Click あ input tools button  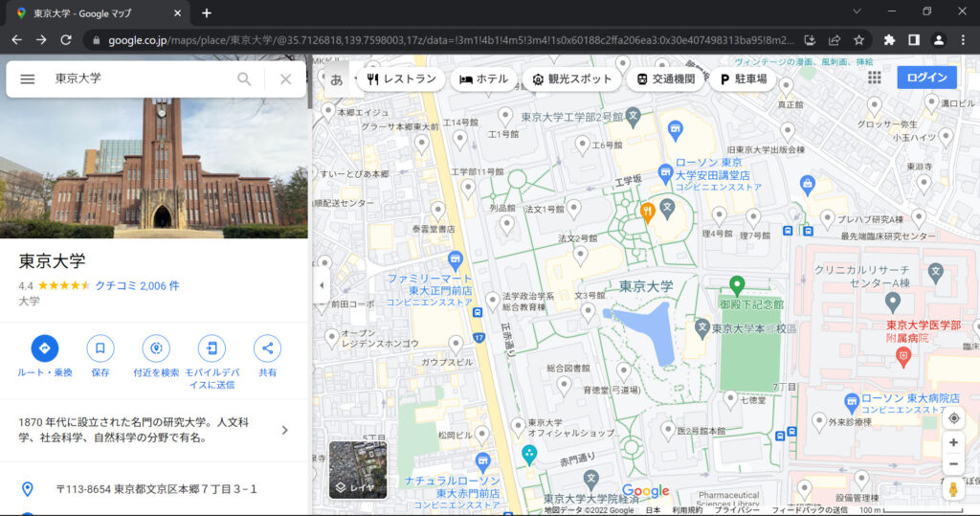point(337,79)
